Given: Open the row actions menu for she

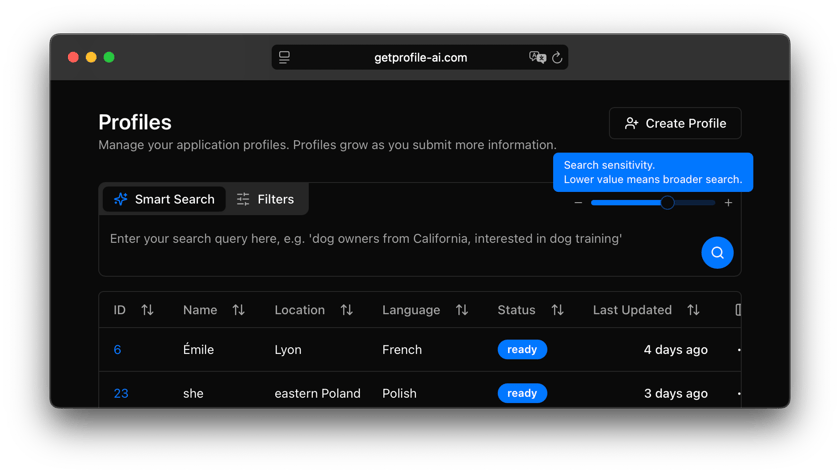Looking at the screenshot, I should pyautogui.click(x=739, y=394).
